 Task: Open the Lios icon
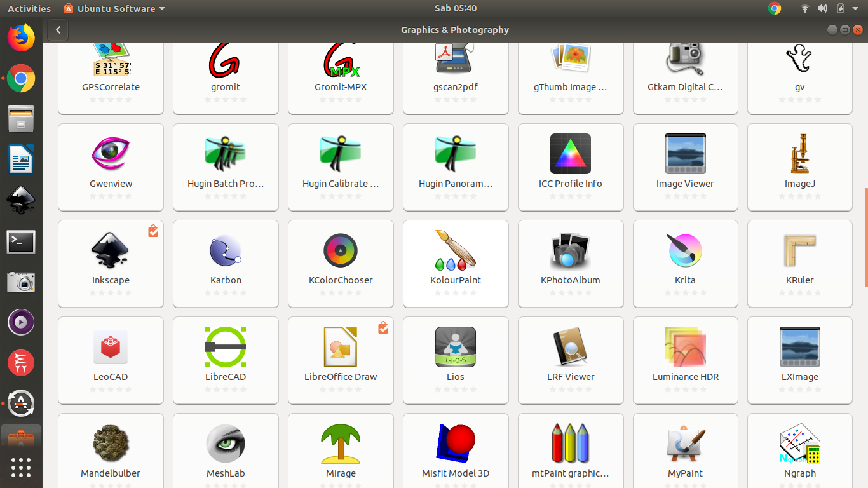(x=455, y=347)
